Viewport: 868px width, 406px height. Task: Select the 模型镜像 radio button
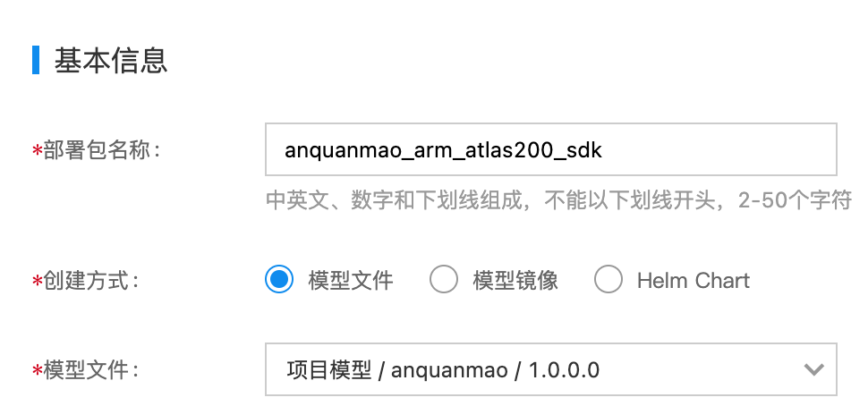[x=444, y=279]
